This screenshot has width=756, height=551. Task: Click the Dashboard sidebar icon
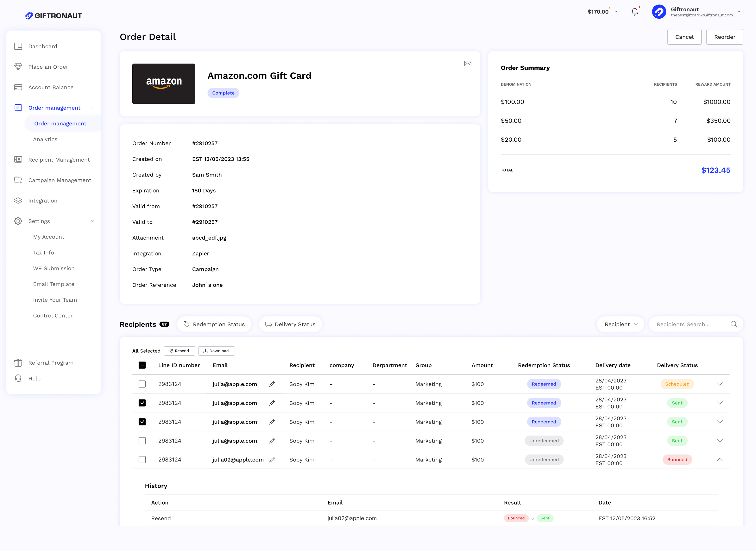(18, 46)
